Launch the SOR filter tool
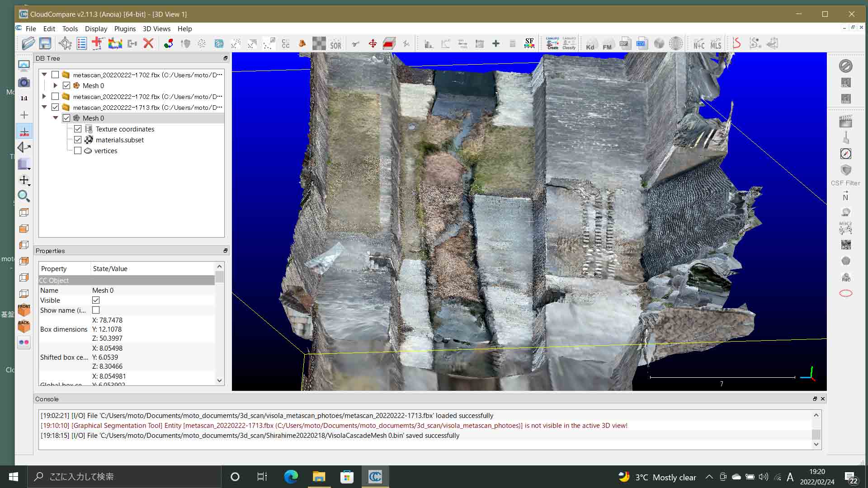 (336, 43)
